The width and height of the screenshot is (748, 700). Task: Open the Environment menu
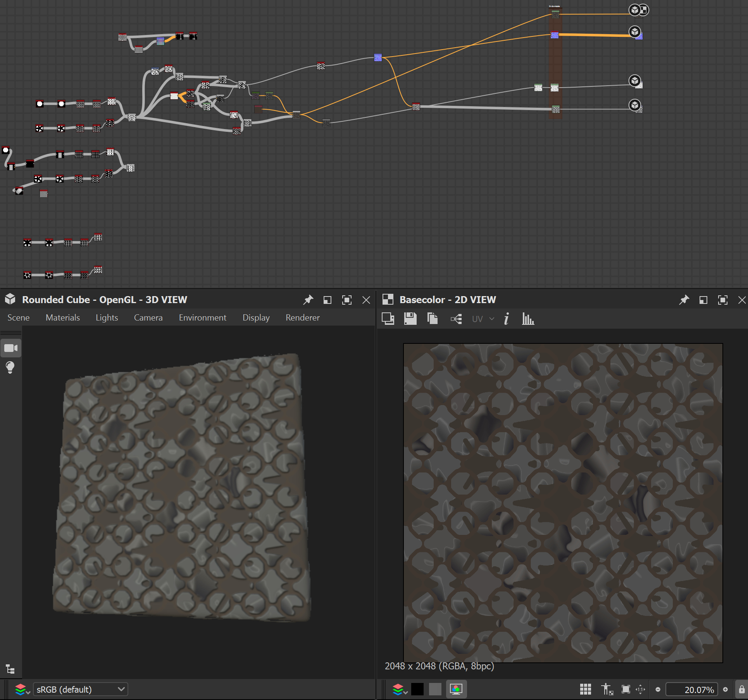(202, 317)
